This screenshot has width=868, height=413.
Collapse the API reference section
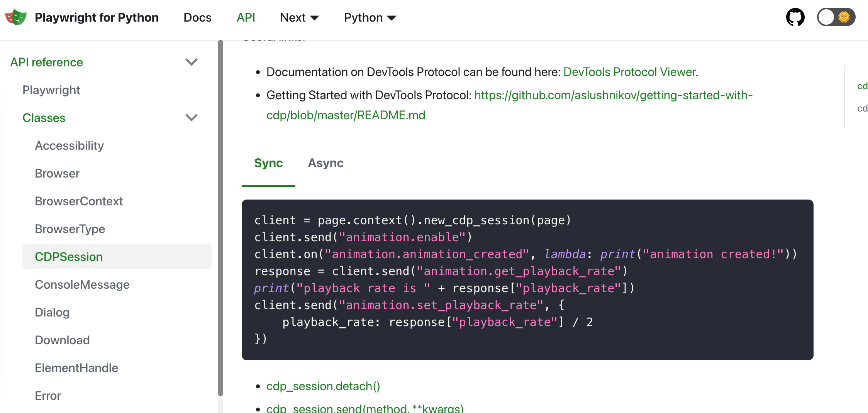pyautogui.click(x=192, y=62)
